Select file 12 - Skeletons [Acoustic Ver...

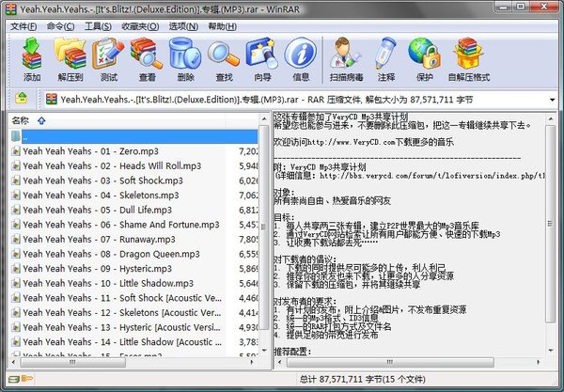[x=122, y=313]
